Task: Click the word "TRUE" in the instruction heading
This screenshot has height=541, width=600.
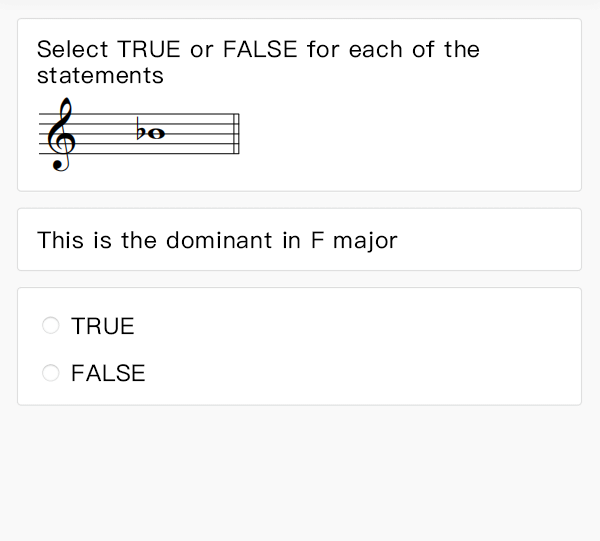Action: point(149,50)
